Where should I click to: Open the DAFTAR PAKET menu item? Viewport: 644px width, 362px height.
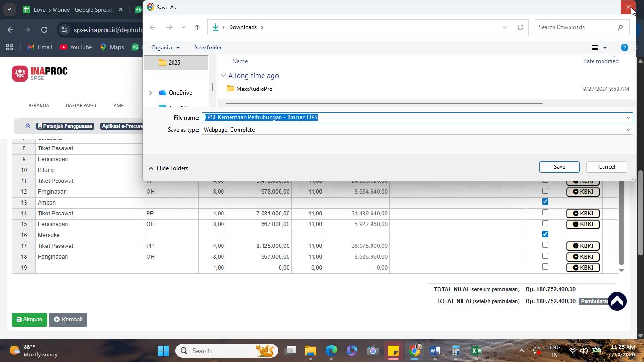(x=81, y=106)
